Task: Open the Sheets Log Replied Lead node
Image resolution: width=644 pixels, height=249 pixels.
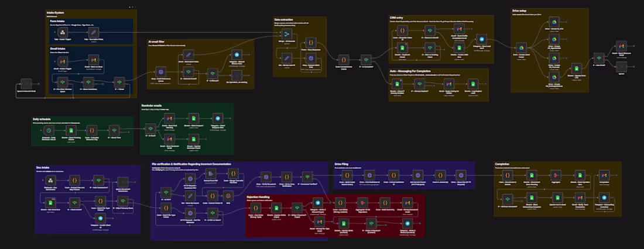Action: coord(472,84)
